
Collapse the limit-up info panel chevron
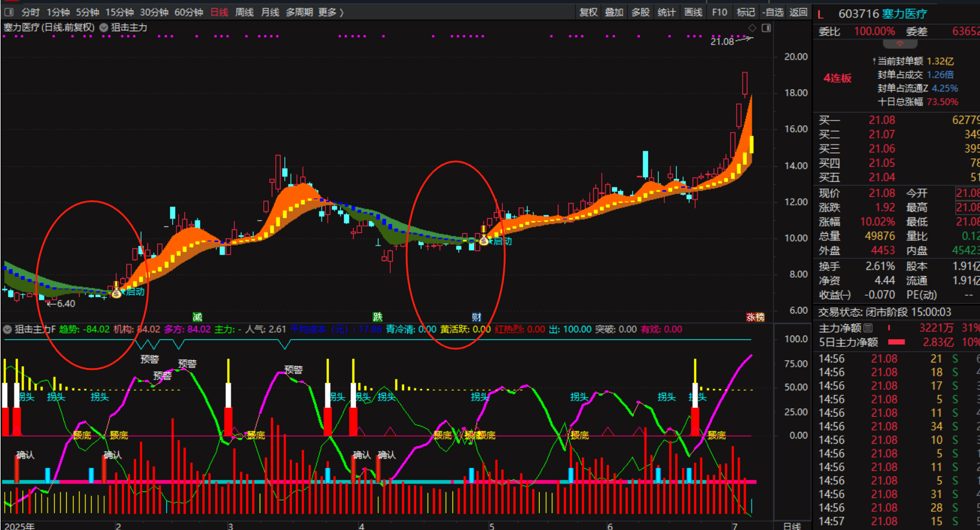[x=900, y=44]
